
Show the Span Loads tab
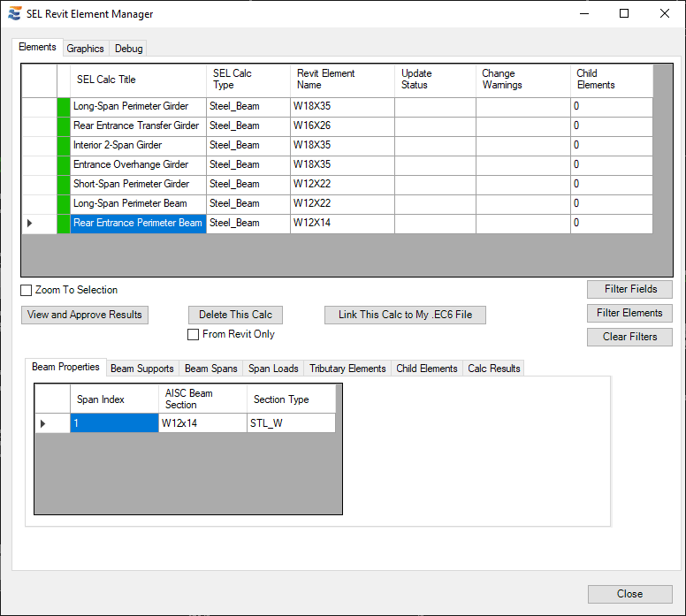273,369
